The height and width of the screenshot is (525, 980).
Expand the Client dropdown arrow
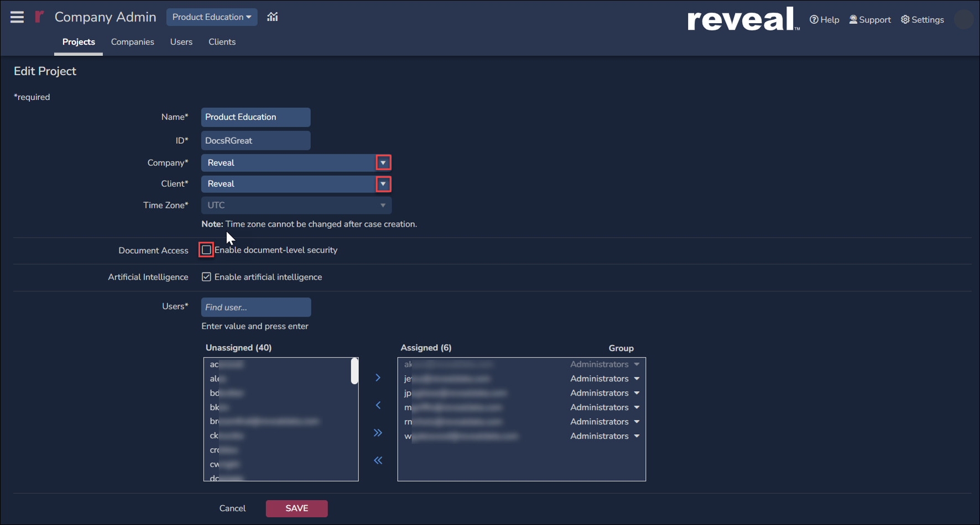[383, 184]
